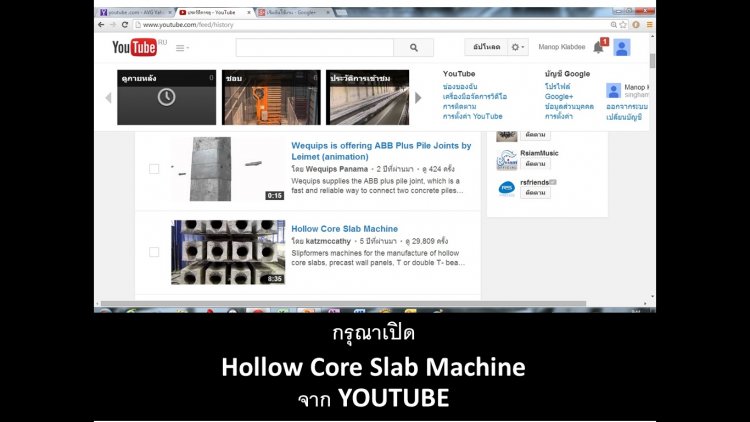
Task: Open the guide menu beside YouTube logo
Action: 182,48
